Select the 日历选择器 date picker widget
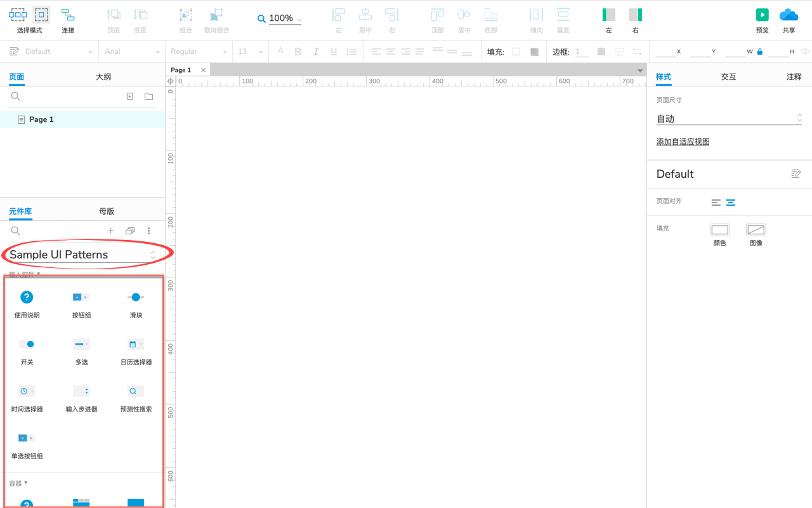The image size is (812, 508). click(136, 345)
